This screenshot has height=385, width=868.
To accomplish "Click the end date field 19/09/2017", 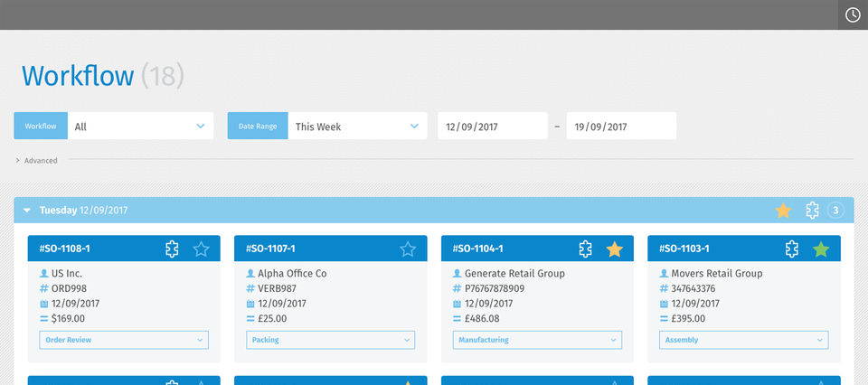I will [621, 127].
